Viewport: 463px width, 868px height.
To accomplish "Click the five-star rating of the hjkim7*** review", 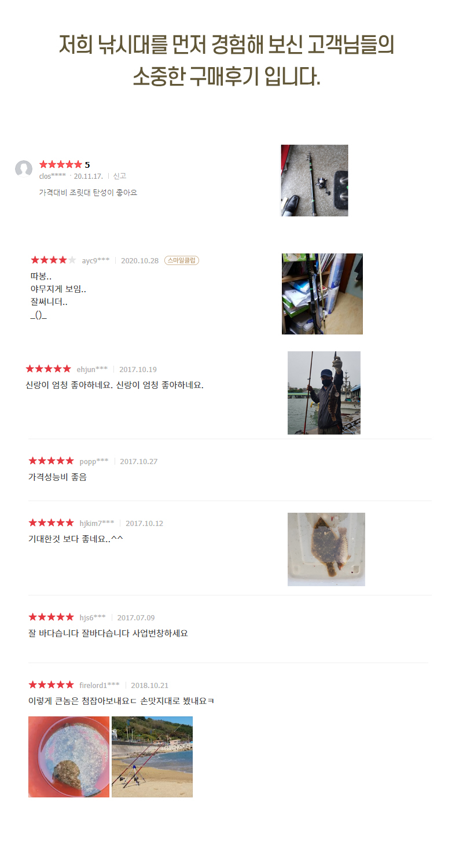I will [x=51, y=523].
